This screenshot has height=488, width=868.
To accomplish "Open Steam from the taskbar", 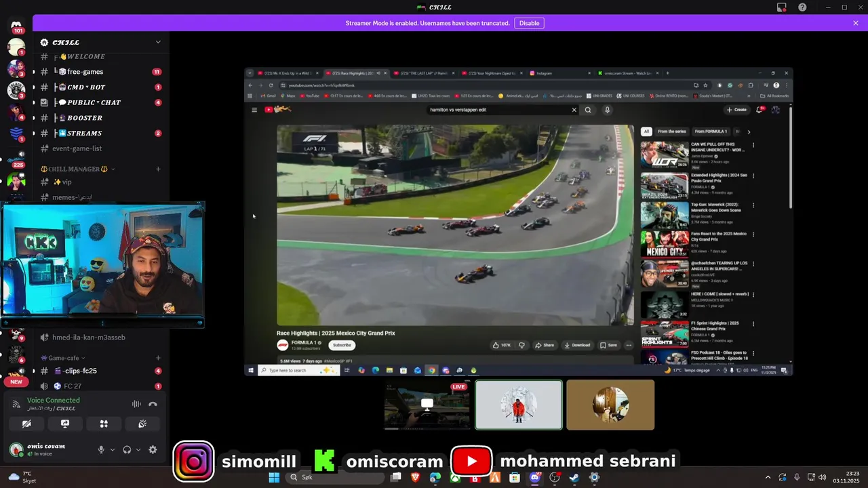I will point(574,477).
